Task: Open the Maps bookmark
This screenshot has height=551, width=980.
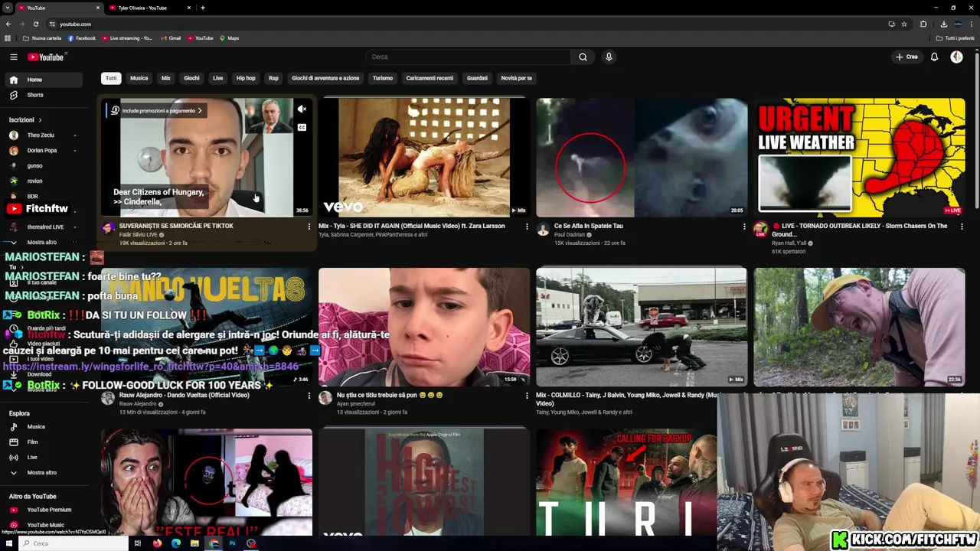Action: click(x=229, y=38)
